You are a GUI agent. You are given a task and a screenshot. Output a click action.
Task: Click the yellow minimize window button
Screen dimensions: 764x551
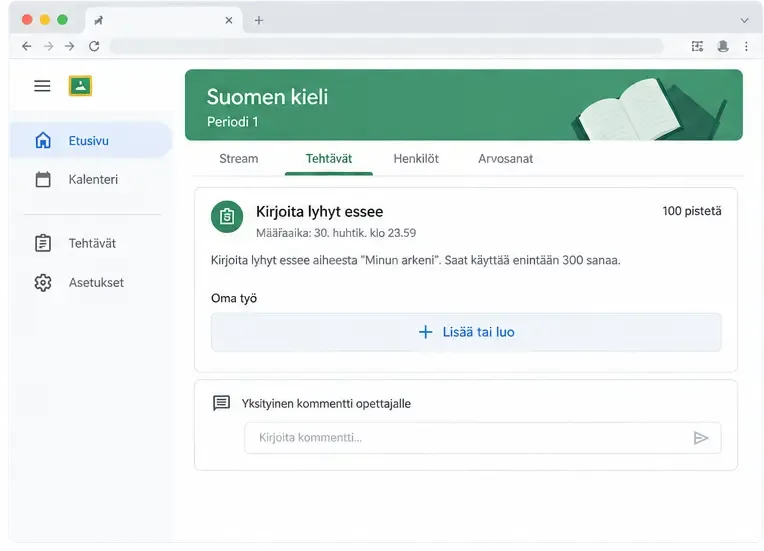45,19
